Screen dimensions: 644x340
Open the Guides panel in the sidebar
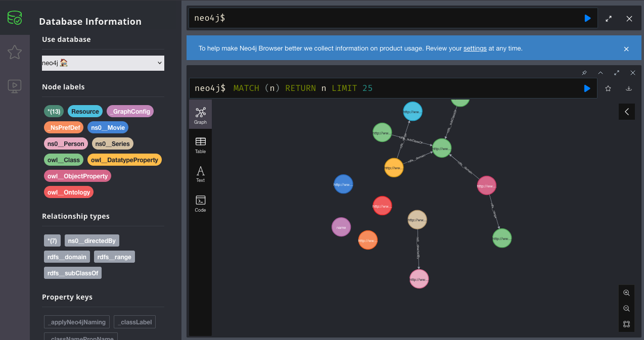pyautogui.click(x=15, y=86)
